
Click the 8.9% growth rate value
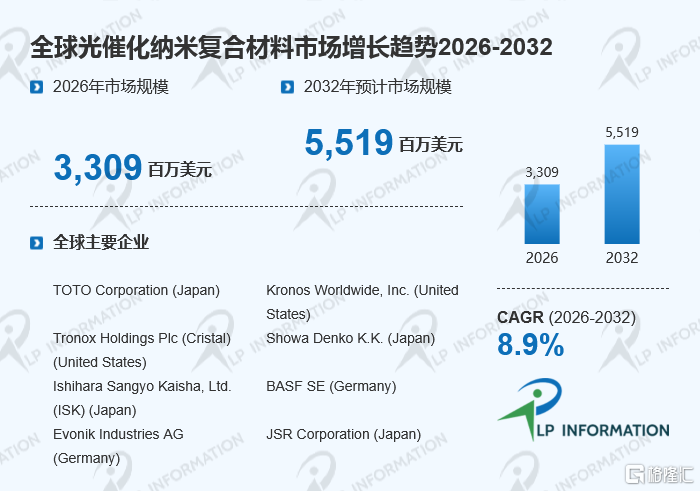coord(530,345)
